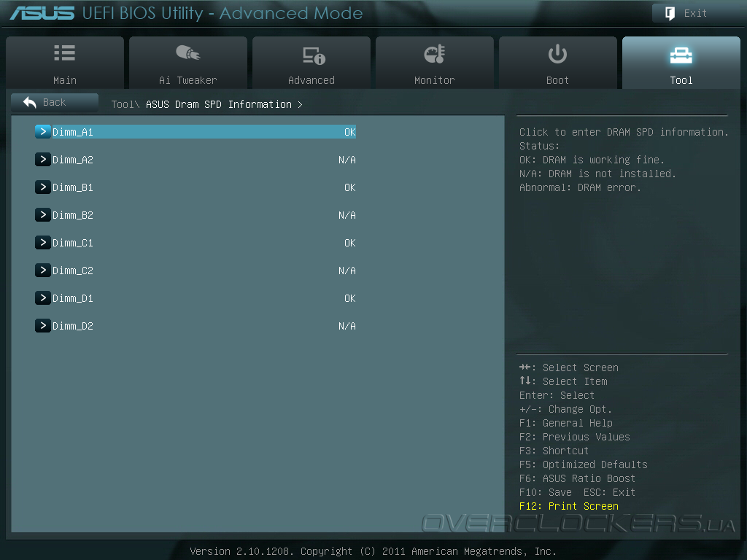Click the Back arrow icon
Screen dimensions: 747x560
point(29,102)
